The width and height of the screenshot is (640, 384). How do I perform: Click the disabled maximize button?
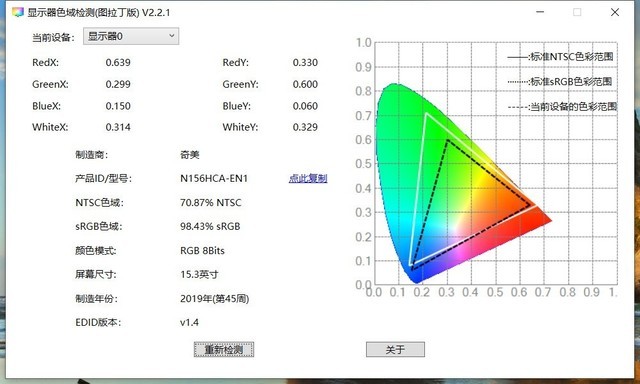pos(577,12)
